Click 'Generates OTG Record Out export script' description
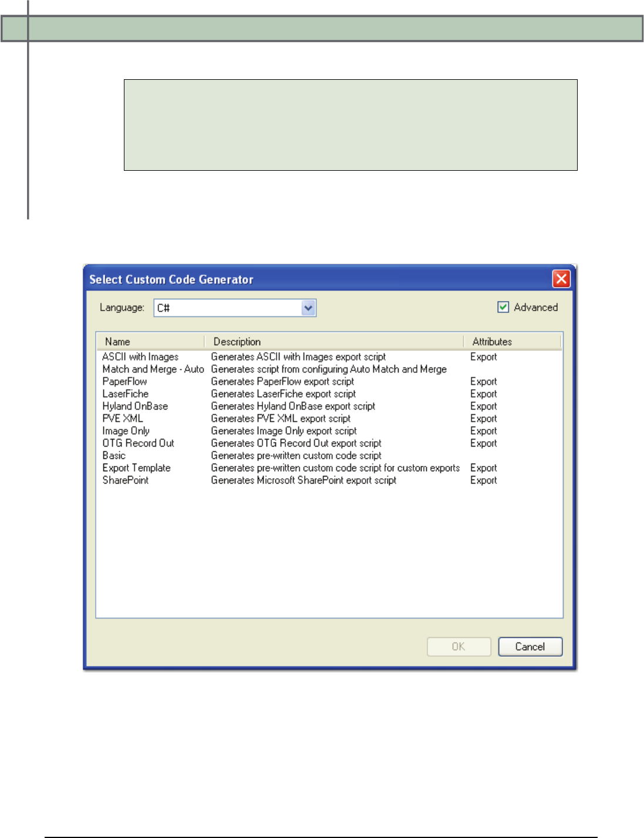 pyautogui.click(x=296, y=443)
